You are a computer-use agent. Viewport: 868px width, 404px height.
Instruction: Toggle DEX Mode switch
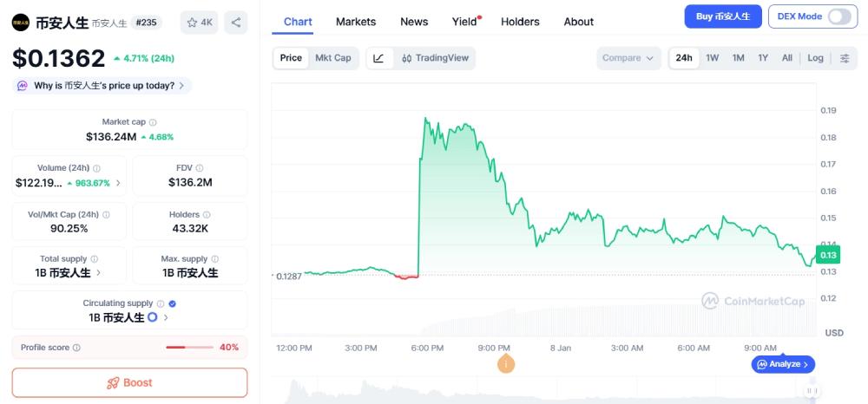(838, 16)
